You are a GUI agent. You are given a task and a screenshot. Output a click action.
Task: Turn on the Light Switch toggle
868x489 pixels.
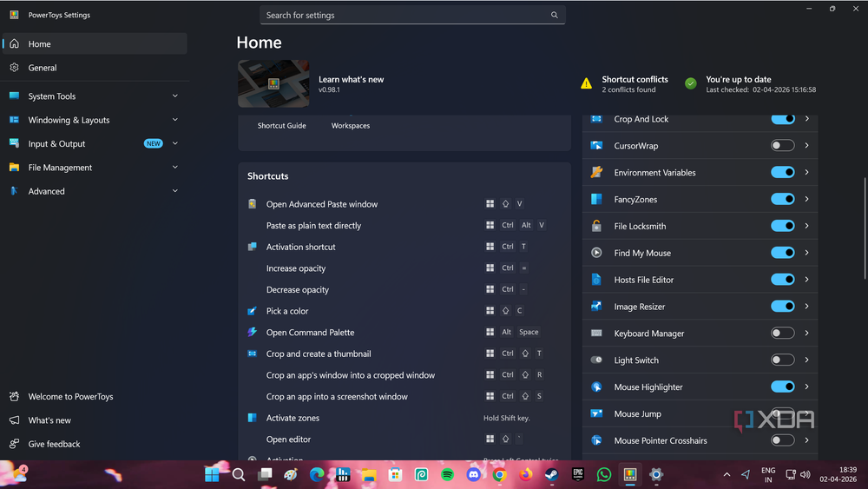click(783, 360)
